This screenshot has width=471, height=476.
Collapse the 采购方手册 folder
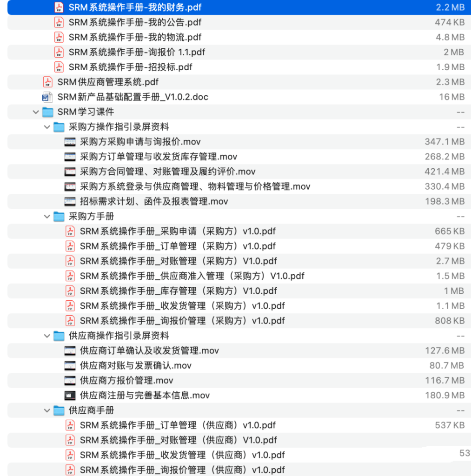pos(46,216)
